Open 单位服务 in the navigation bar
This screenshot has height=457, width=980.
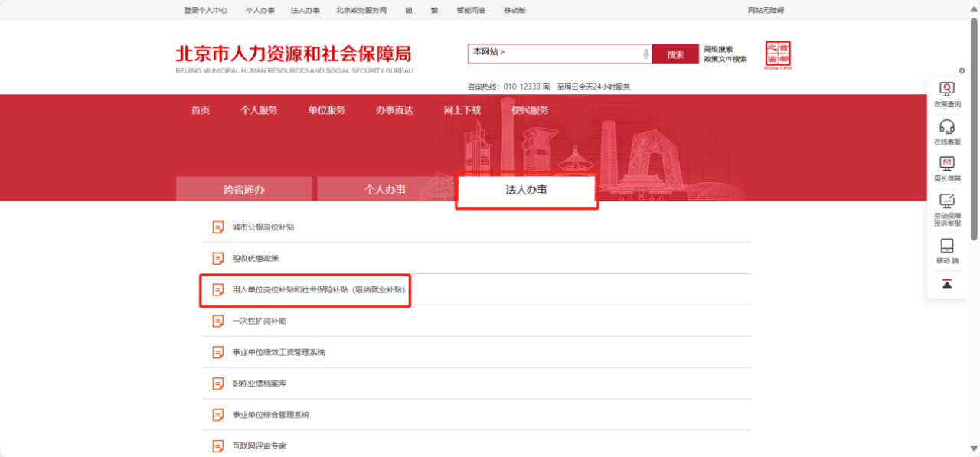pyautogui.click(x=327, y=110)
